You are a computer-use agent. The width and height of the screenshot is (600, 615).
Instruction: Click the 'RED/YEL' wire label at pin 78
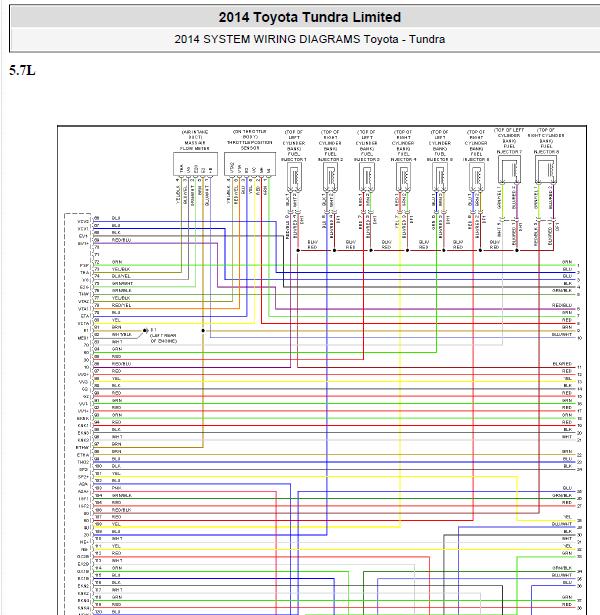coord(122,305)
